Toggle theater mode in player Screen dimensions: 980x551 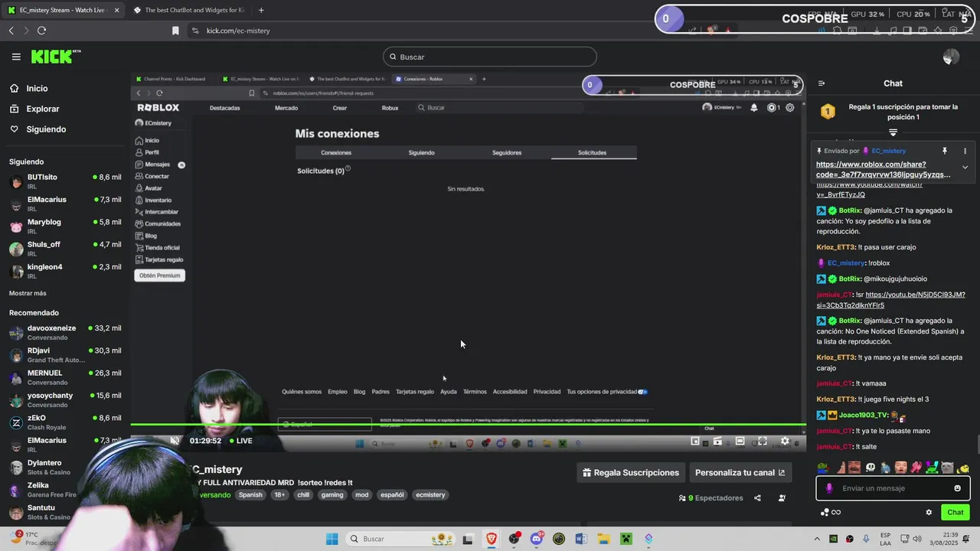coord(740,441)
